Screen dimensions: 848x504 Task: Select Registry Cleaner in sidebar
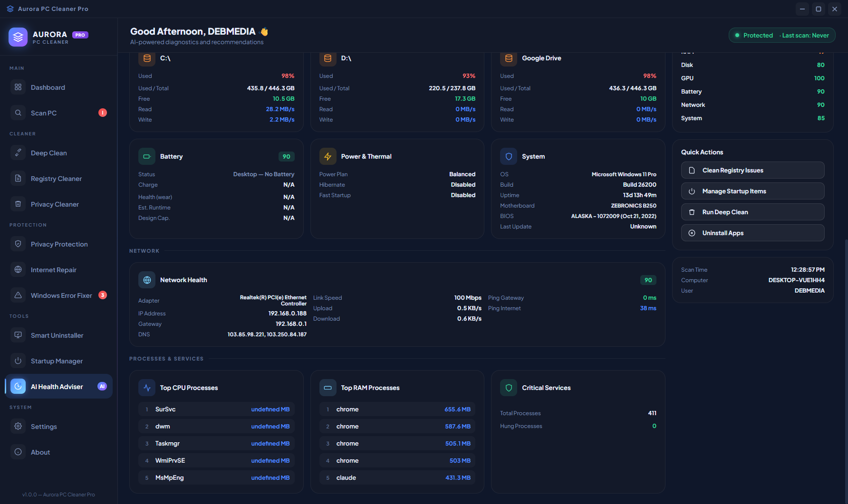coord(59,179)
